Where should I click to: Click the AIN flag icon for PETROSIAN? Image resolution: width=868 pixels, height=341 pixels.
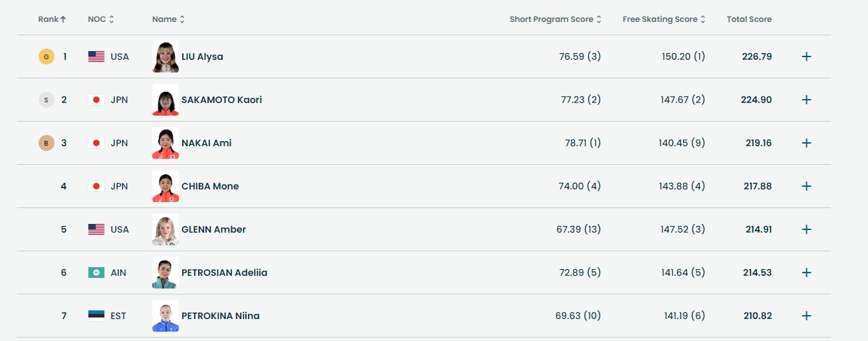click(96, 273)
